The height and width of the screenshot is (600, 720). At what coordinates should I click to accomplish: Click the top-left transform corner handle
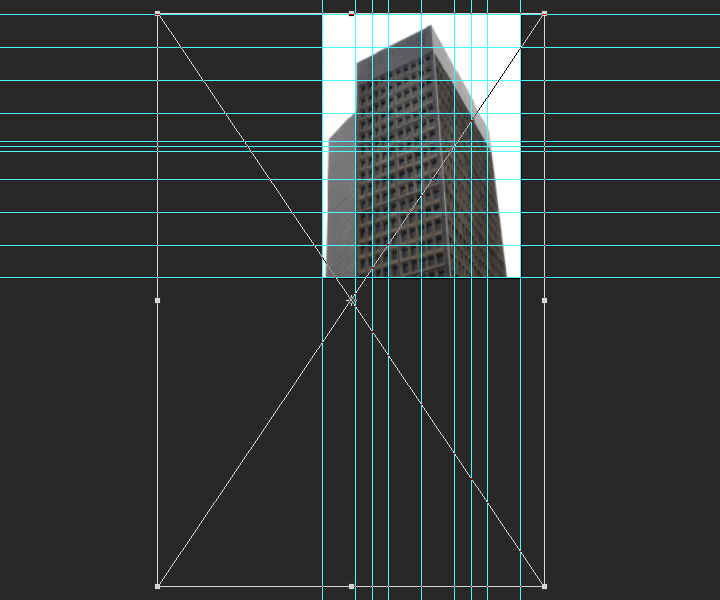158,14
